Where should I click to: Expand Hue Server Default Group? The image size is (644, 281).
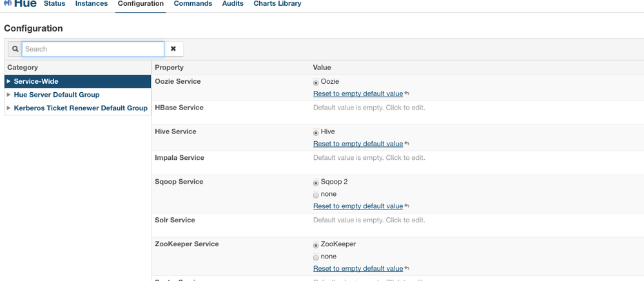click(8, 95)
